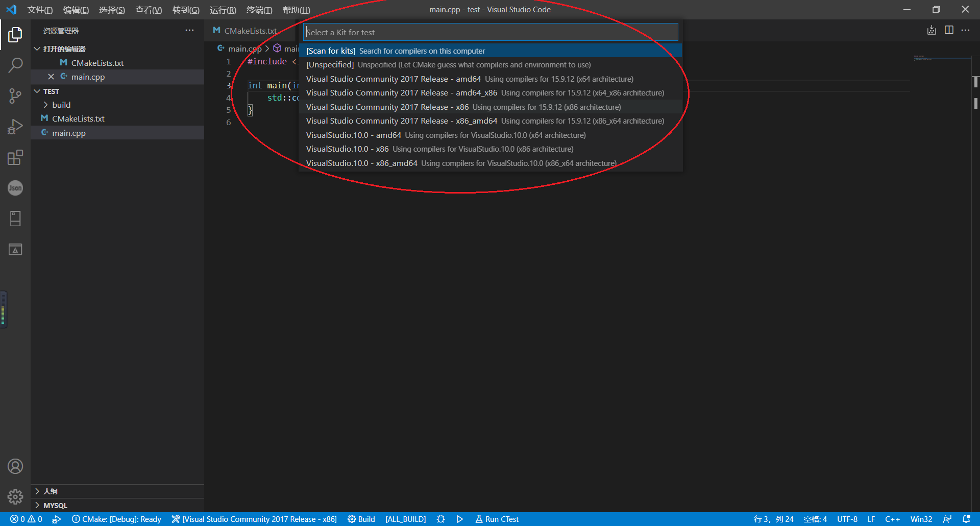
Task: Click the split editor icon top right
Action: coord(949,30)
